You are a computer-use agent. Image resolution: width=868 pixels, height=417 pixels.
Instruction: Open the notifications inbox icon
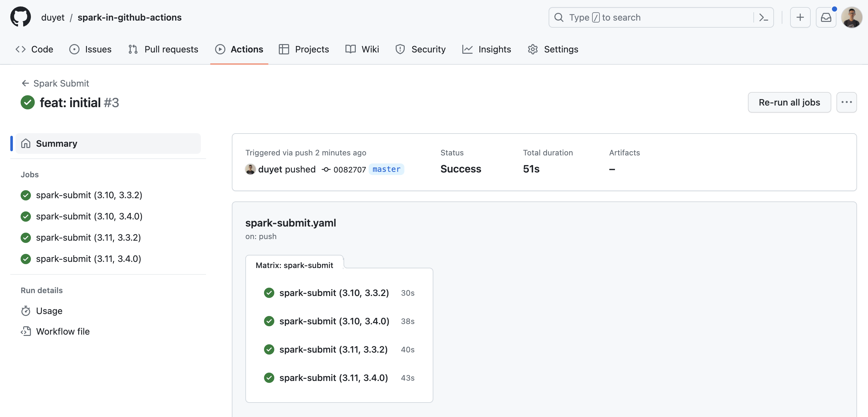tap(826, 17)
